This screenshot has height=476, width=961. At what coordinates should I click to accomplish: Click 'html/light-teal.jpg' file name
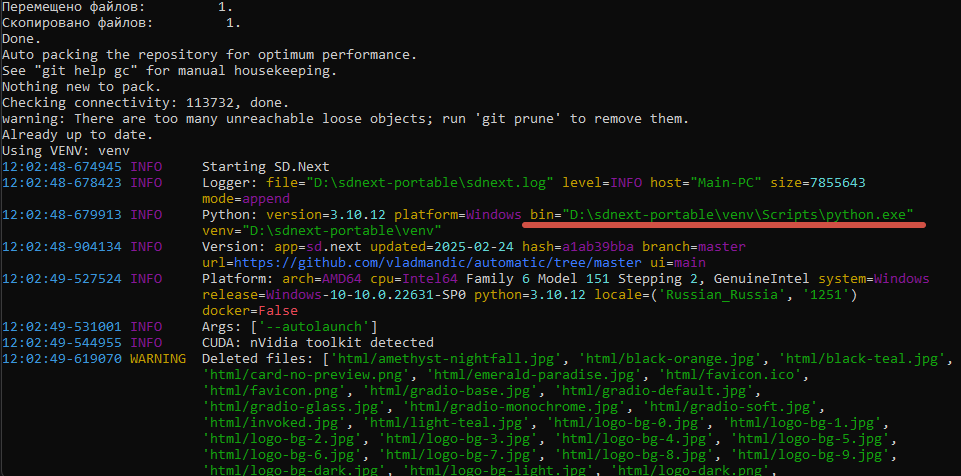pos(446,423)
